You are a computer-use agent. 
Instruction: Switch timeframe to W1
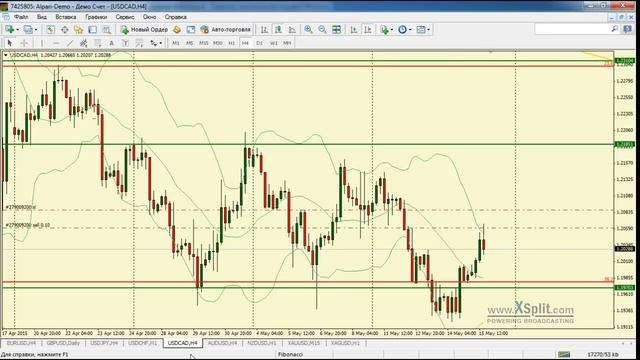point(273,43)
